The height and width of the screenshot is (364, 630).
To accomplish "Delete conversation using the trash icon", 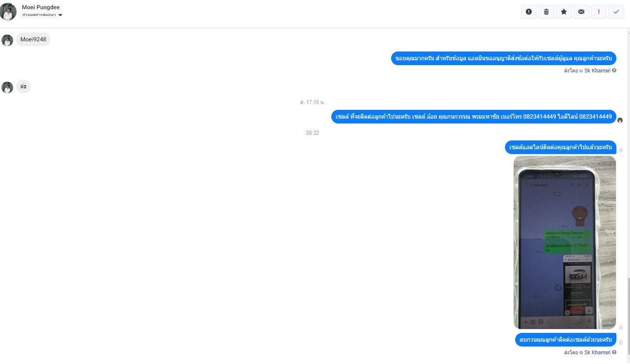I will tap(546, 12).
